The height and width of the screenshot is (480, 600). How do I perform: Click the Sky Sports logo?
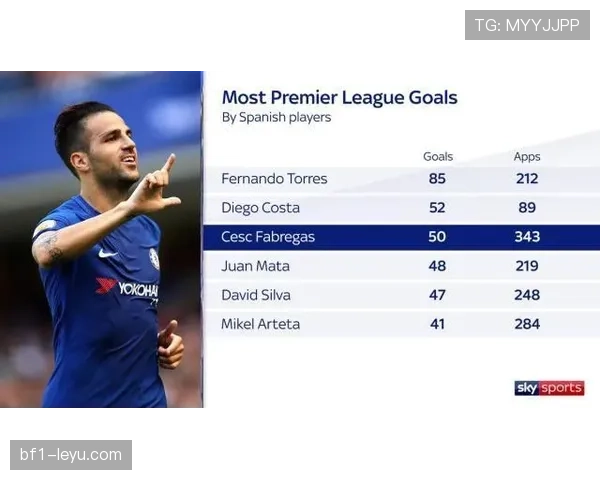coord(549,387)
